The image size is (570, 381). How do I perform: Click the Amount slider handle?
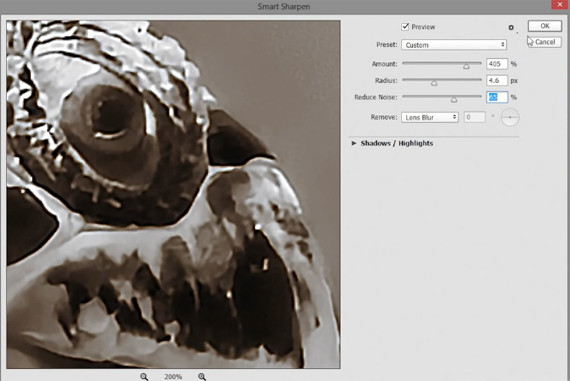[466, 66]
